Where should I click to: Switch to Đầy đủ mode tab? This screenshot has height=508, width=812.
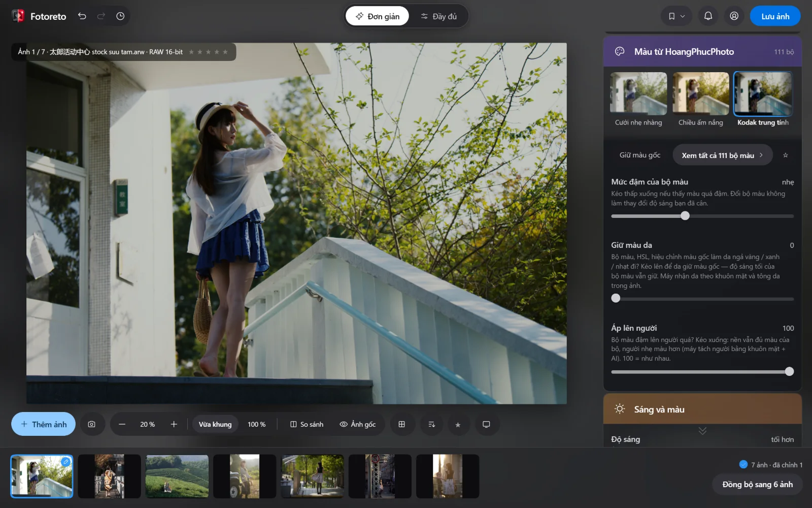[438, 16]
